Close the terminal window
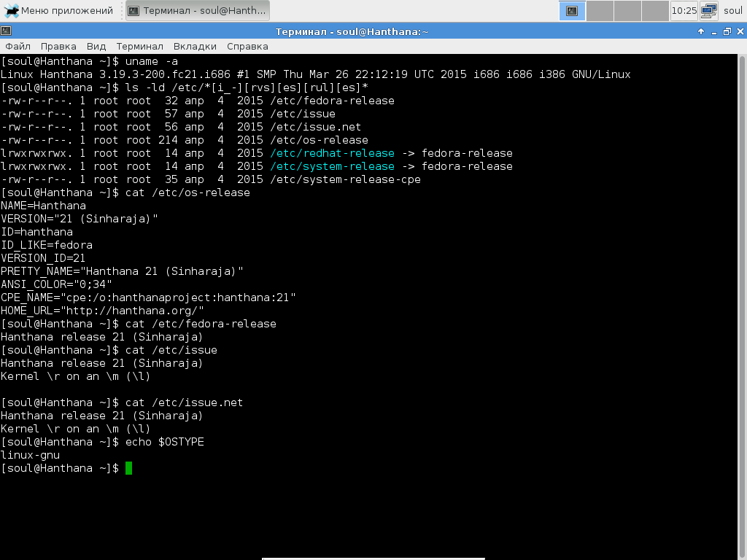The height and width of the screenshot is (560, 747). click(740, 31)
